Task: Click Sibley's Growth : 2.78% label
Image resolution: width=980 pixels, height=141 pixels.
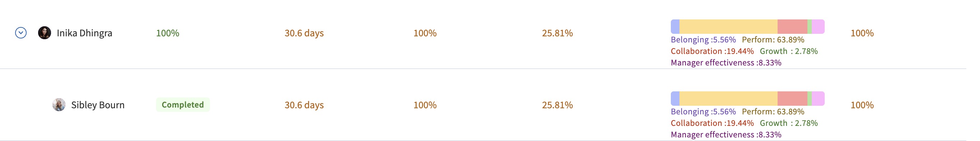Action: pos(789,123)
